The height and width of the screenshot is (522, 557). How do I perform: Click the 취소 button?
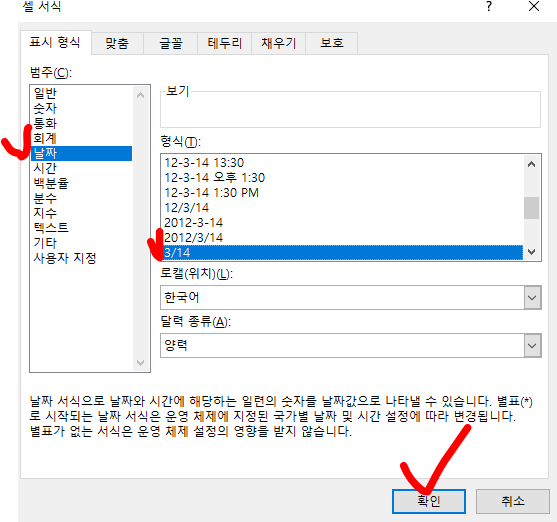point(513,501)
